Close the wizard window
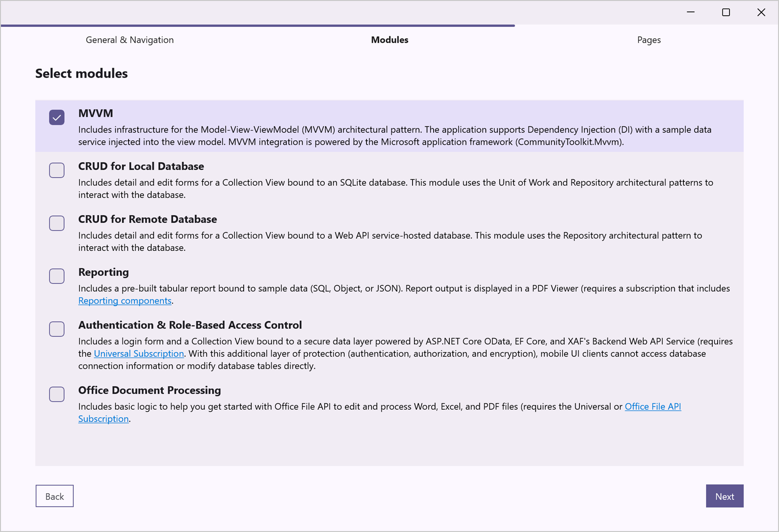 tap(761, 12)
